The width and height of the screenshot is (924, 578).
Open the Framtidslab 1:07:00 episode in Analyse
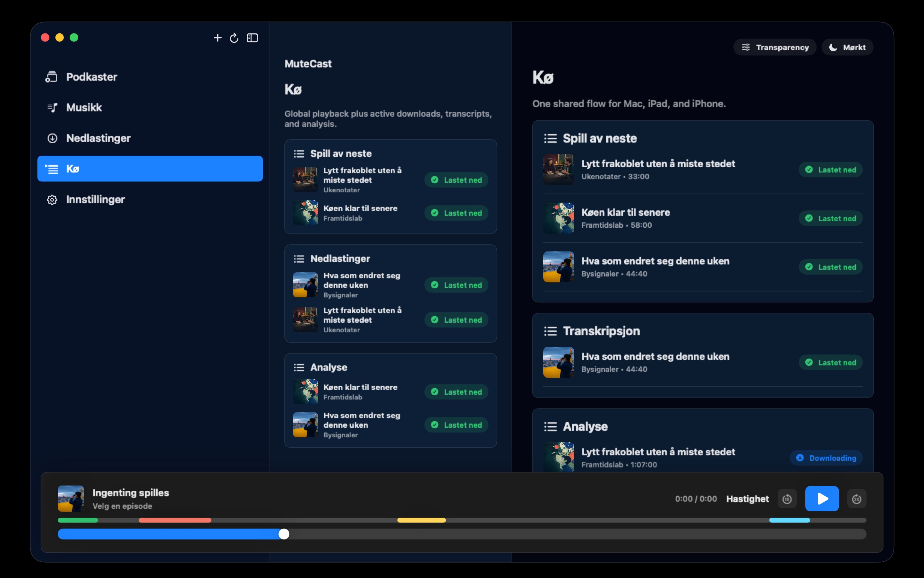click(x=703, y=457)
